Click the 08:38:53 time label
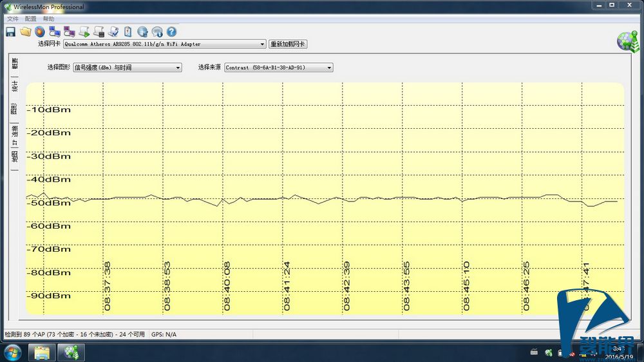644x362 pixels. coord(167,286)
